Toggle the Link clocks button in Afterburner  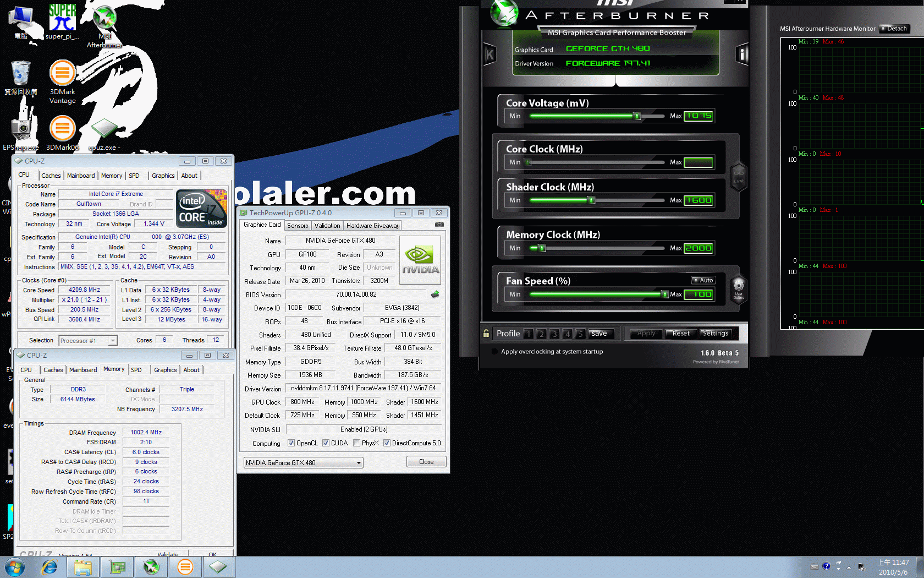[x=739, y=176]
